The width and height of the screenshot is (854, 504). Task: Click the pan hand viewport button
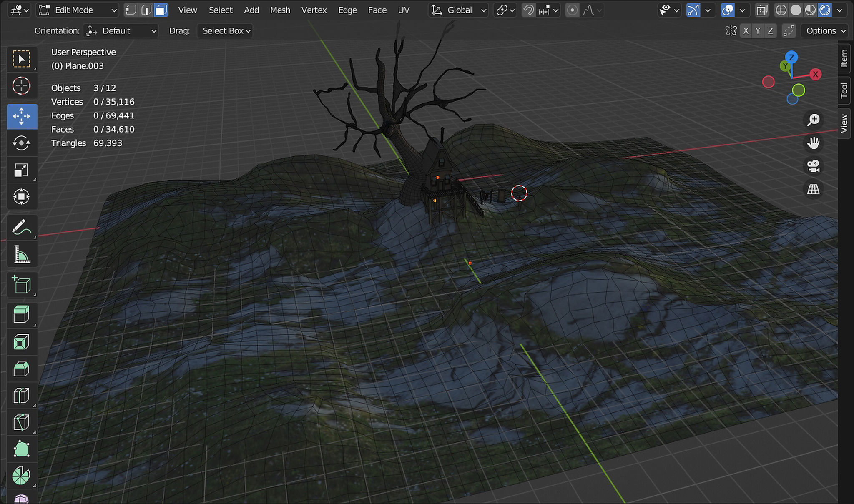[x=813, y=143]
